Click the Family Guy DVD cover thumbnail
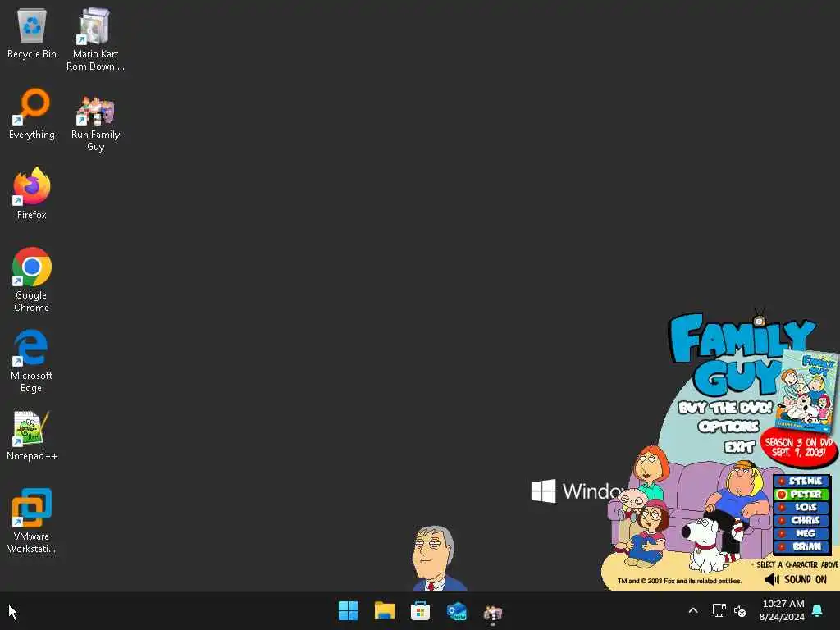The height and width of the screenshot is (630, 840). (x=806, y=391)
